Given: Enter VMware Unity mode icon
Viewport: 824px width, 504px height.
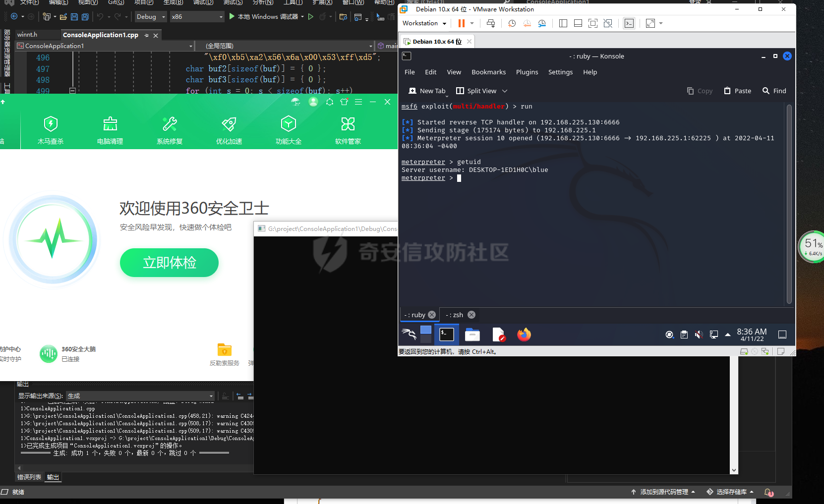Looking at the screenshot, I should pyautogui.click(x=608, y=23).
